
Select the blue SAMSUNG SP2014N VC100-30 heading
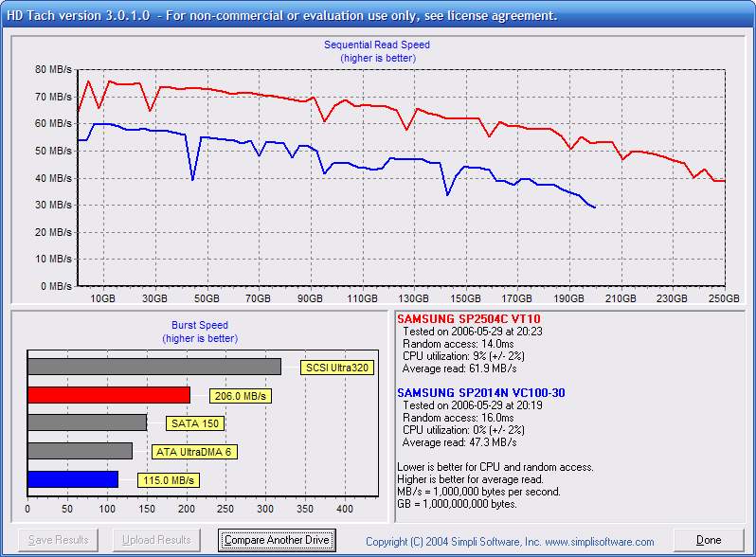(x=481, y=392)
